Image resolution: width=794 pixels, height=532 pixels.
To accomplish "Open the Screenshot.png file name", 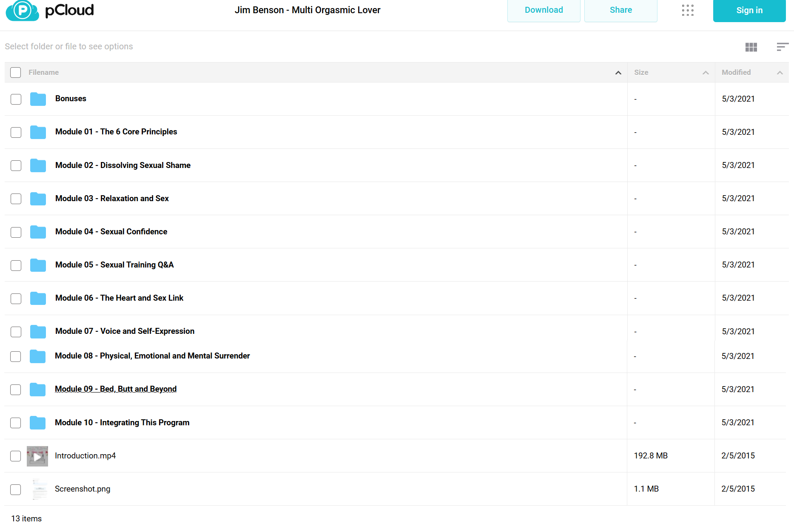I will [83, 489].
